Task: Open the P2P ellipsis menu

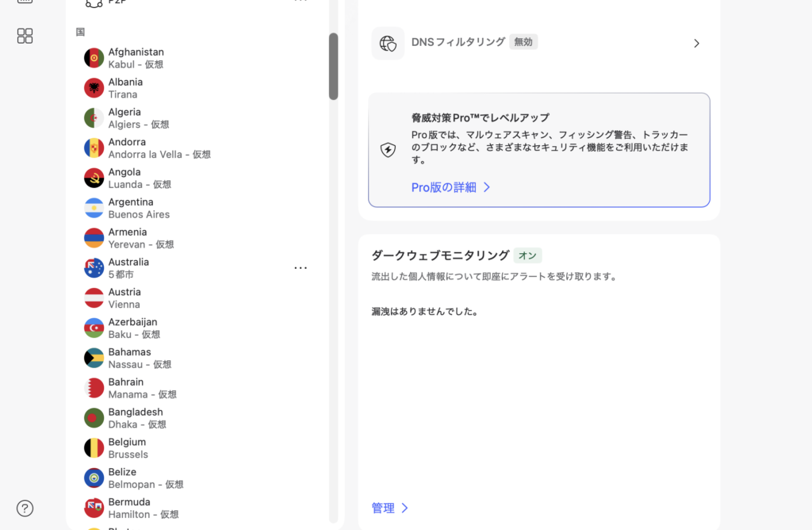Action: (x=301, y=2)
